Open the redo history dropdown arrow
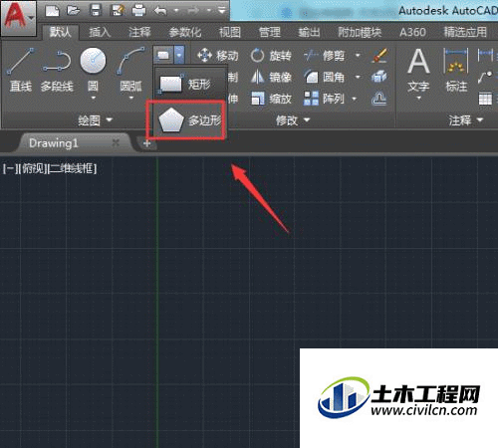Viewport: 498px width, 448px height. tap(209, 11)
